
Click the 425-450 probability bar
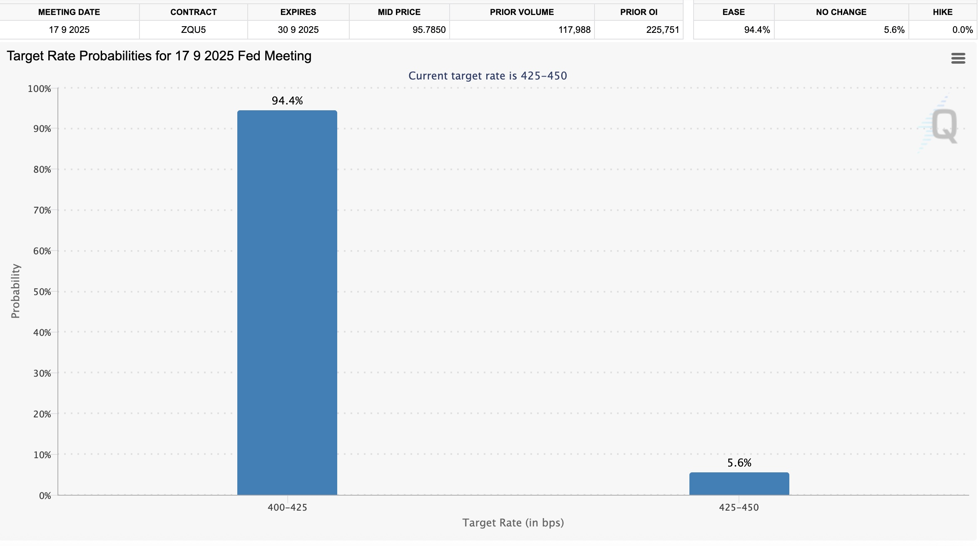(x=739, y=484)
